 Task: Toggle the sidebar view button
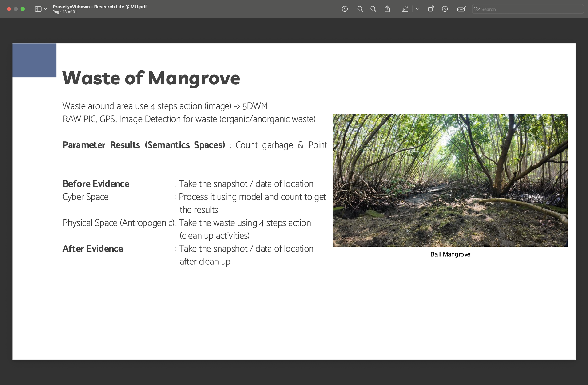point(38,9)
